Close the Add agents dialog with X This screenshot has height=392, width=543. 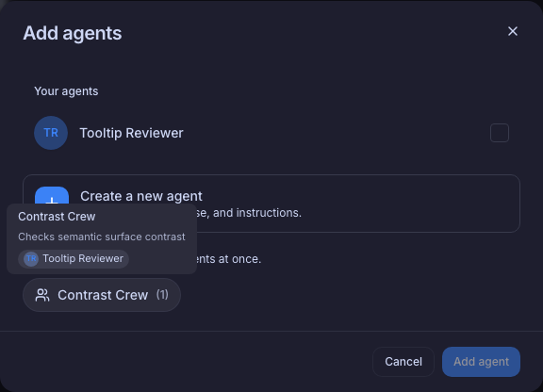[513, 31]
